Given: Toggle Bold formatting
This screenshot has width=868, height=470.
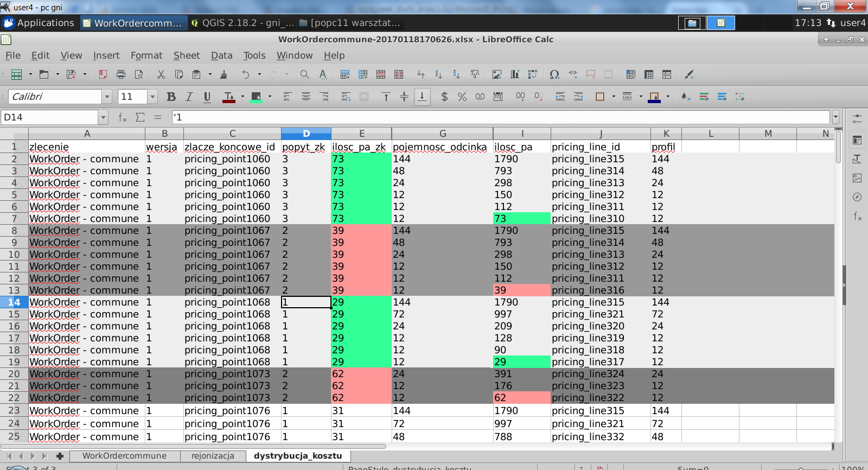Looking at the screenshot, I should 171,97.
